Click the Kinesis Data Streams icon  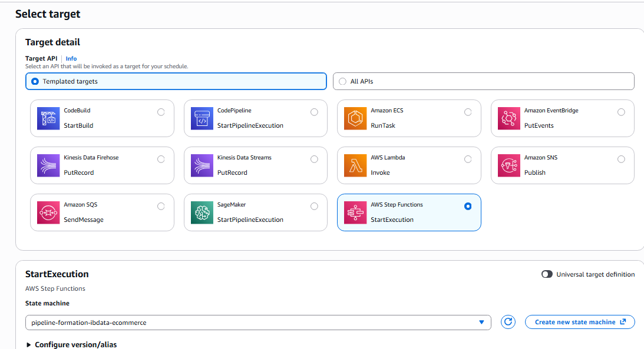pos(202,166)
